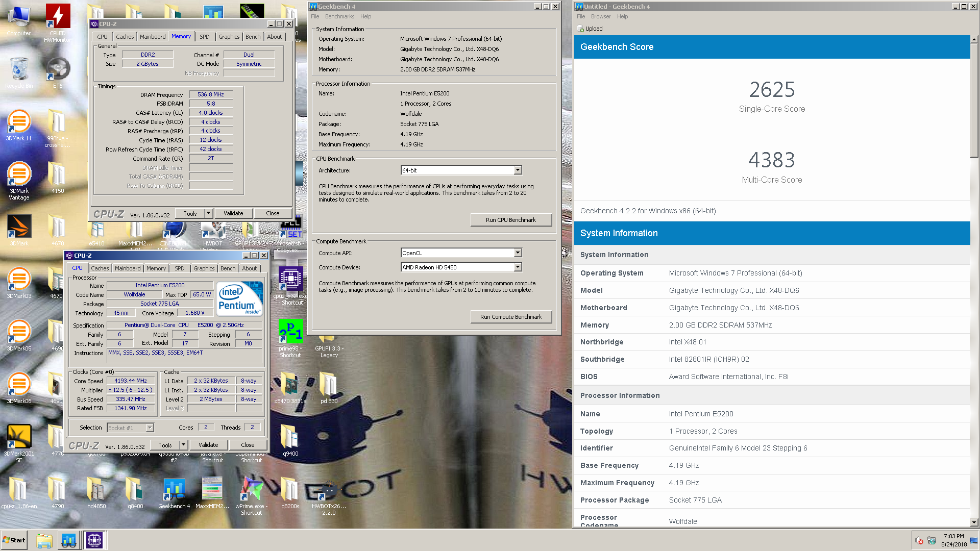The image size is (980, 551).
Task: Switch to SPD tab in upper CPU-Z
Action: [x=204, y=37]
